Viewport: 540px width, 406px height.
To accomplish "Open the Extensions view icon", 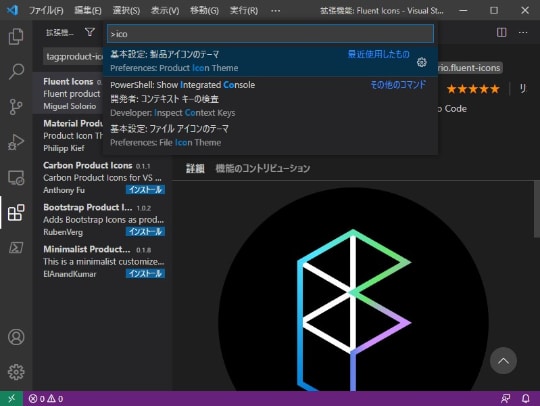I will [16, 212].
